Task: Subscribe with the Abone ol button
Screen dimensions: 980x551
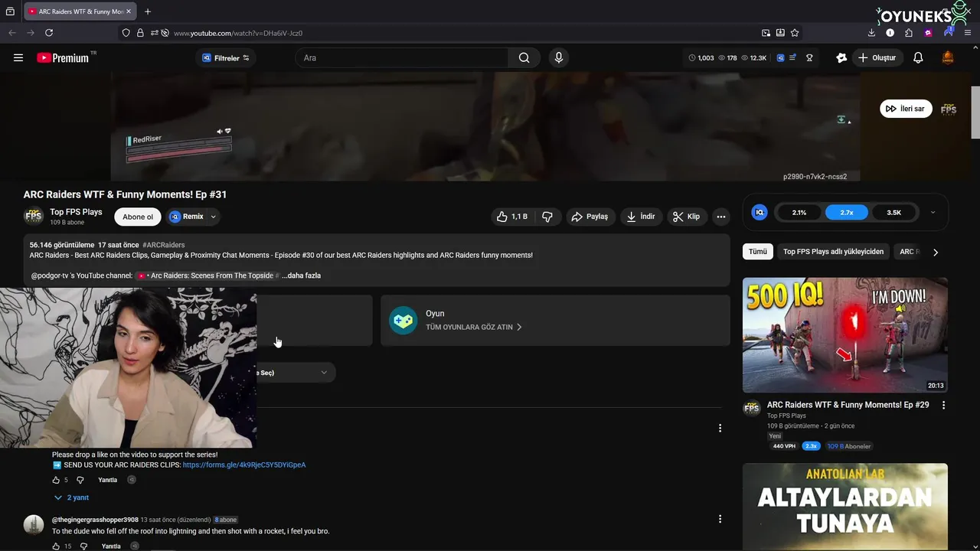Action: pos(138,217)
